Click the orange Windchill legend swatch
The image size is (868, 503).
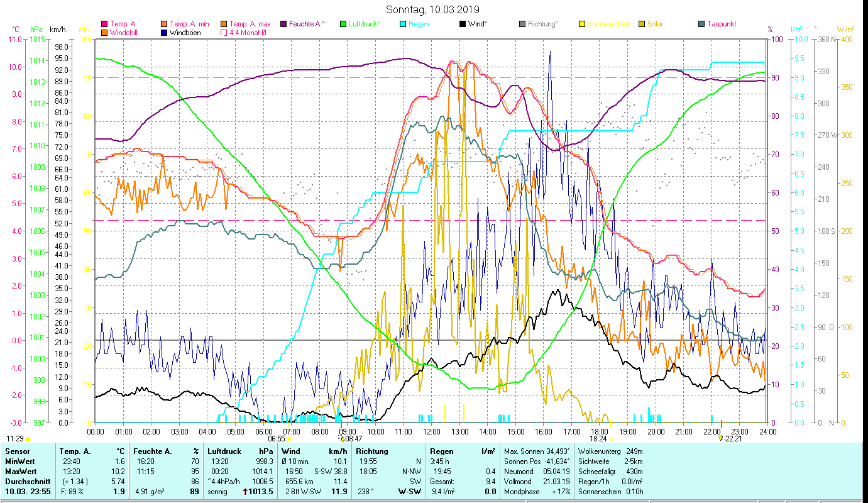(x=104, y=33)
